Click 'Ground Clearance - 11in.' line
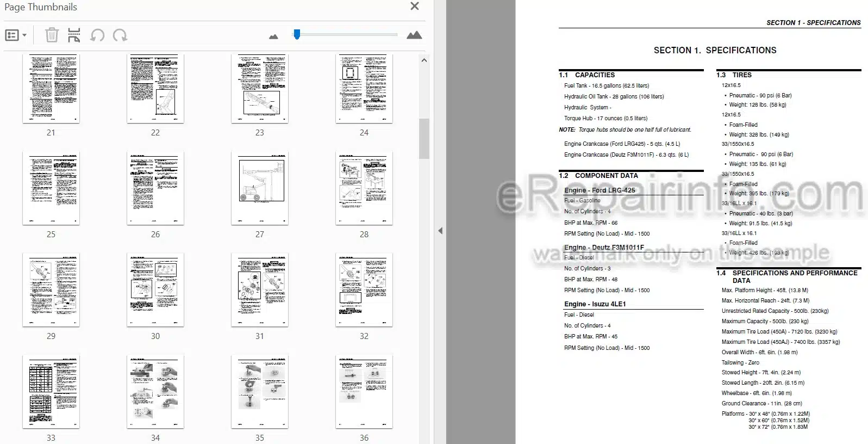The image size is (868, 444). [x=761, y=404]
